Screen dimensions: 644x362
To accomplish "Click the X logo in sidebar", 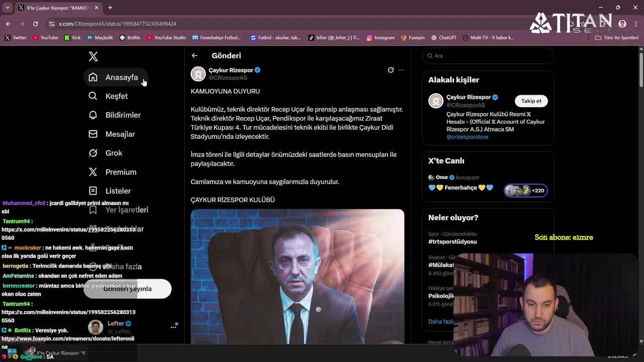I will click(93, 56).
